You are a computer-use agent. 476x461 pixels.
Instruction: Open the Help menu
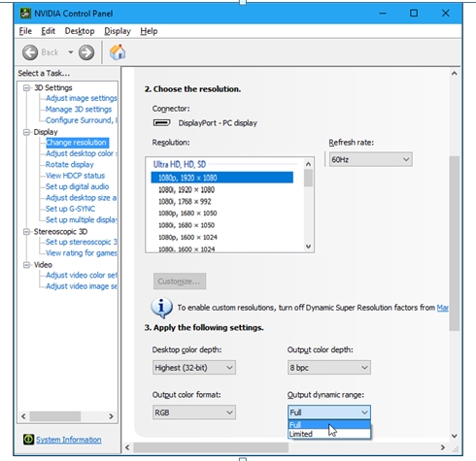pyautogui.click(x=149, y=31)
